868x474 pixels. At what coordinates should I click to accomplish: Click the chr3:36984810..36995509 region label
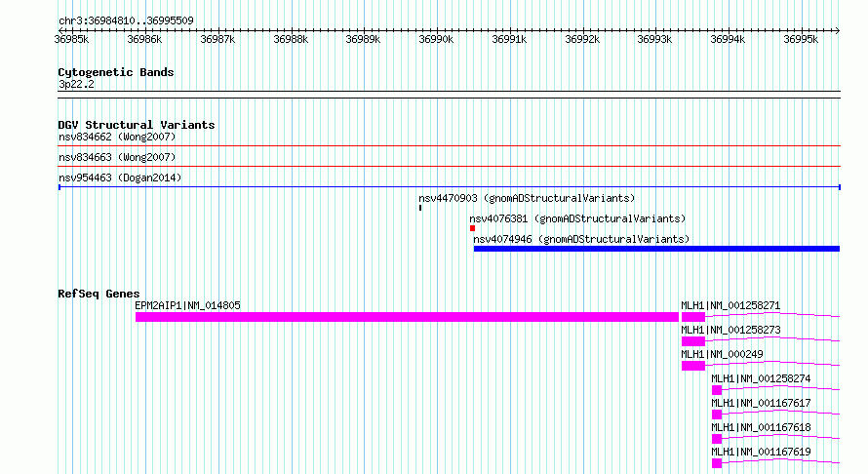coord(126,20)
